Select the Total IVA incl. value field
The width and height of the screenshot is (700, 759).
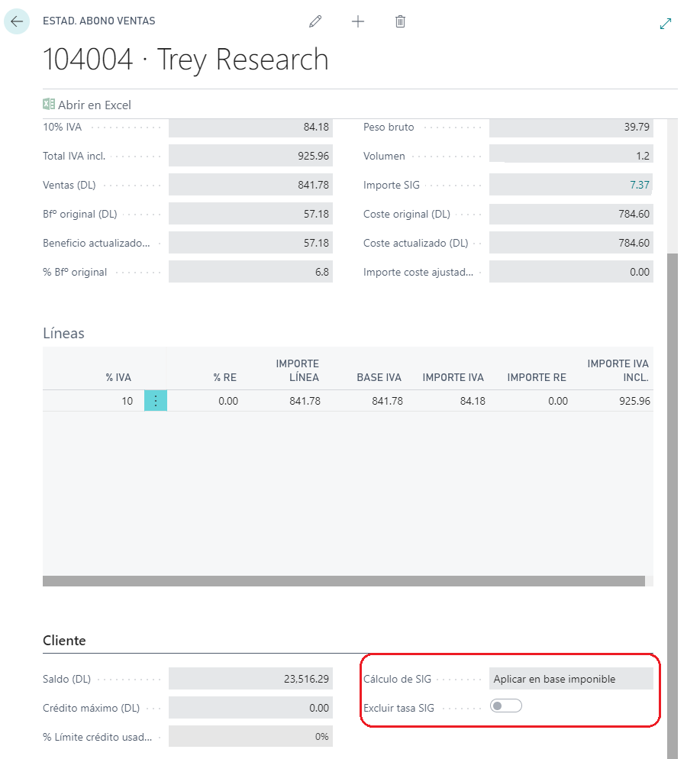pos(250,156)
